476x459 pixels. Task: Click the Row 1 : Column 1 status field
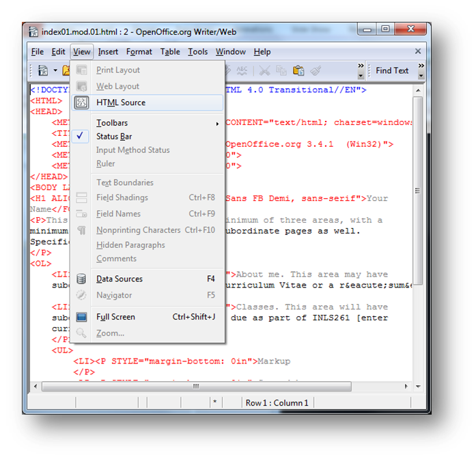[x=277, y=403]
